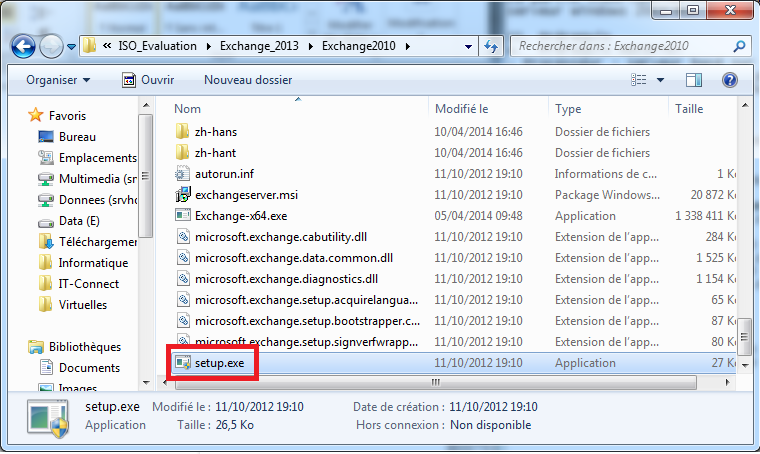Select microsoft.exchange.setup.acquirelangua... file icon
This screenshot has width=760, height=454.
point(183,299)
